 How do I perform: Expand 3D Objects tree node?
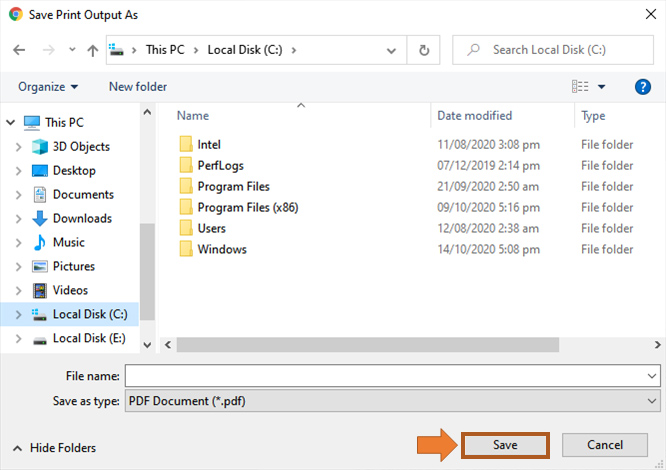point(18,147)
